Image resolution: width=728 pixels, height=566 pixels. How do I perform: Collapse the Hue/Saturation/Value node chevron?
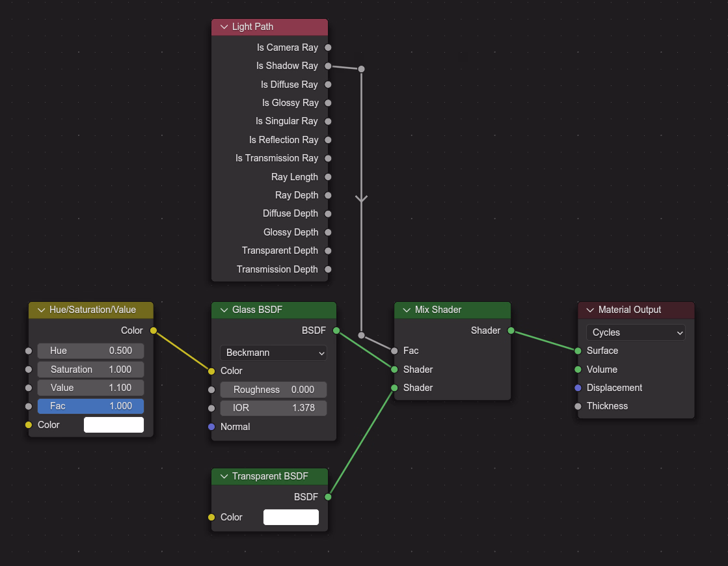coord(41,310)
